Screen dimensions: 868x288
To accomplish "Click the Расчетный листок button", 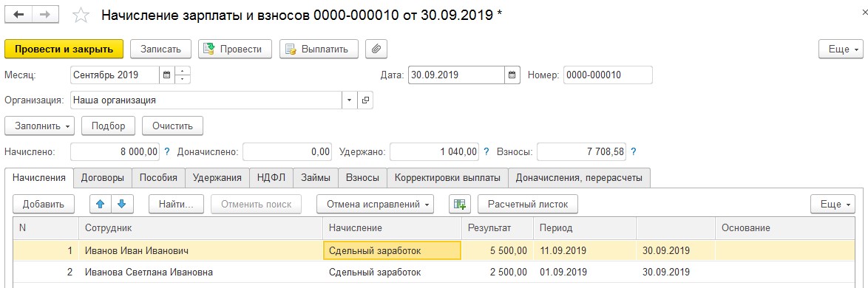I will pyautogui.click(x=528, y=204).
